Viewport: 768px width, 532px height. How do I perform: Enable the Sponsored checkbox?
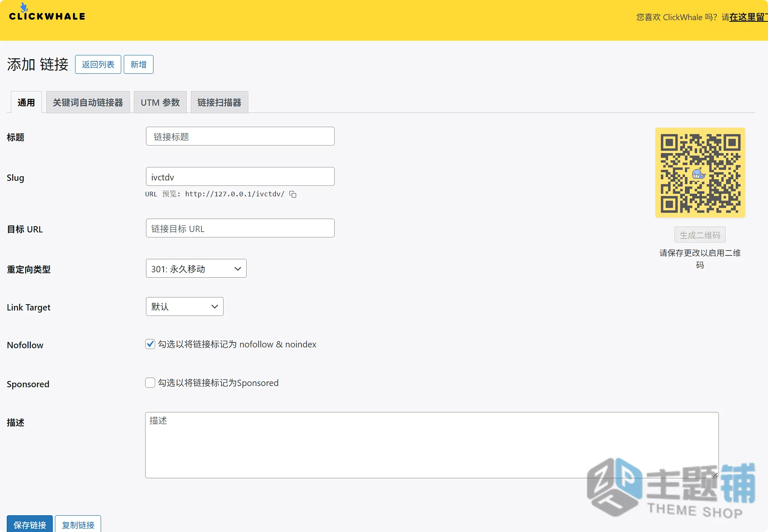150,383
